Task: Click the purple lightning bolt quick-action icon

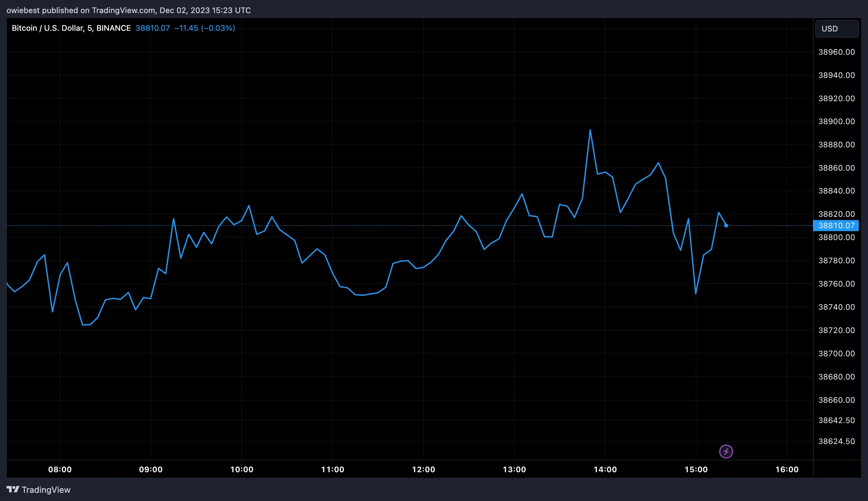Action: click(726, 452)
